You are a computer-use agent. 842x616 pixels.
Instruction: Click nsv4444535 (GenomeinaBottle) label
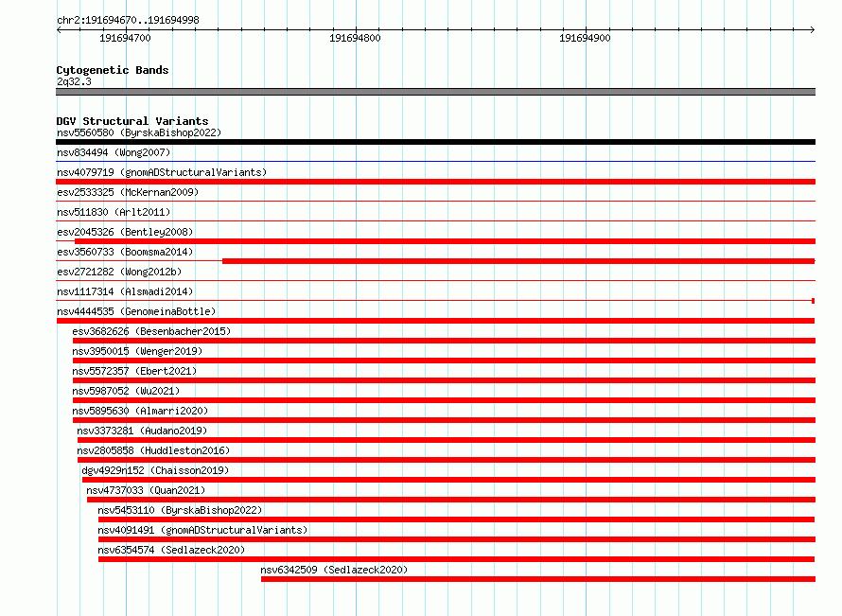[x=136, y=311]
